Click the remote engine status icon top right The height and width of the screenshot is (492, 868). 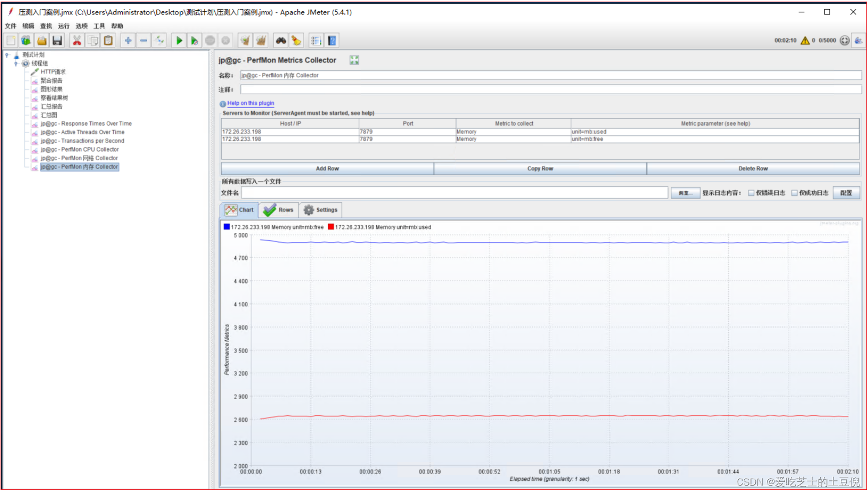(x=858, y=40)
